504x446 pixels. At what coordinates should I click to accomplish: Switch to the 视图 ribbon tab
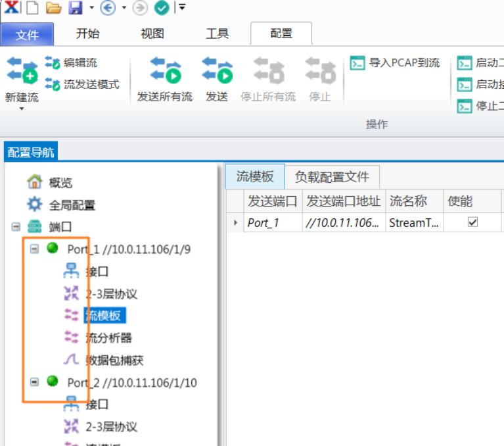tap(152, 34)
